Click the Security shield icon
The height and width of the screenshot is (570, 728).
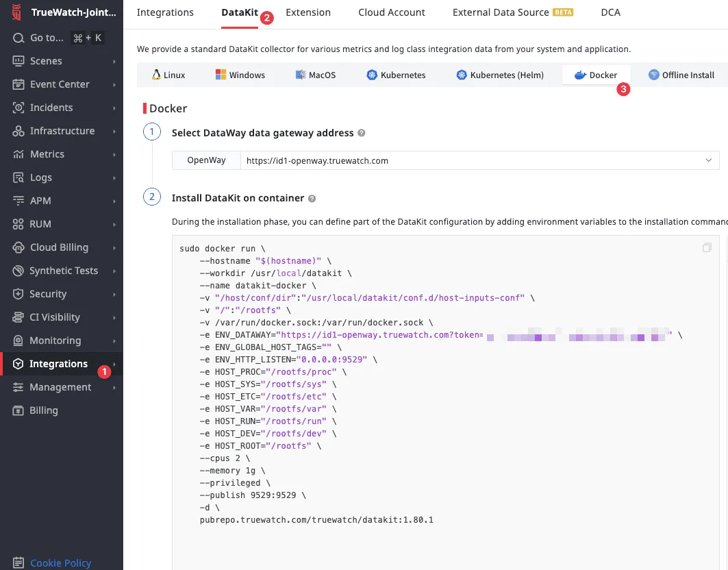point(18,294)
